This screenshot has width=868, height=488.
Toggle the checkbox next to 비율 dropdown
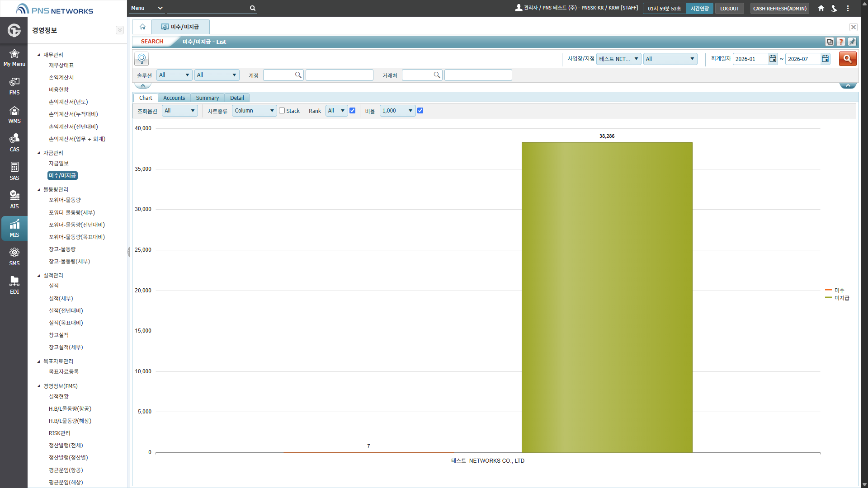click(x=420, y=111)
